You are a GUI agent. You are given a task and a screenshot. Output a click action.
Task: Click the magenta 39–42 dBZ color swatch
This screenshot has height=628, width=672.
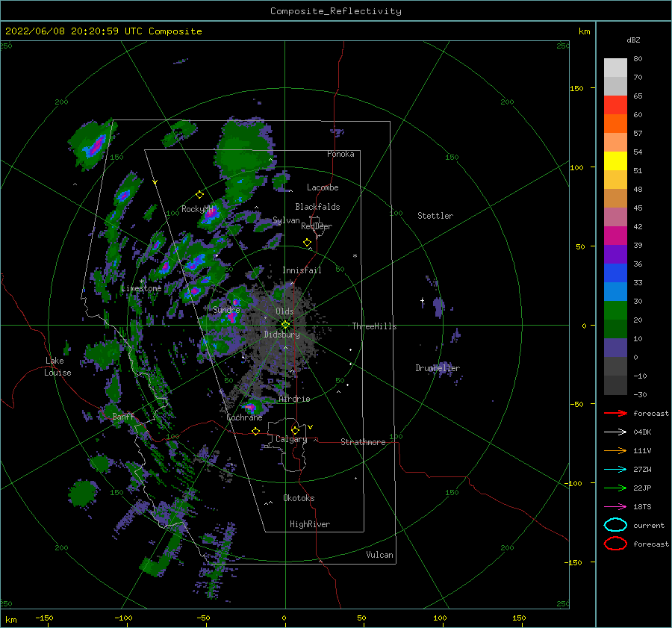coord(615,236)
